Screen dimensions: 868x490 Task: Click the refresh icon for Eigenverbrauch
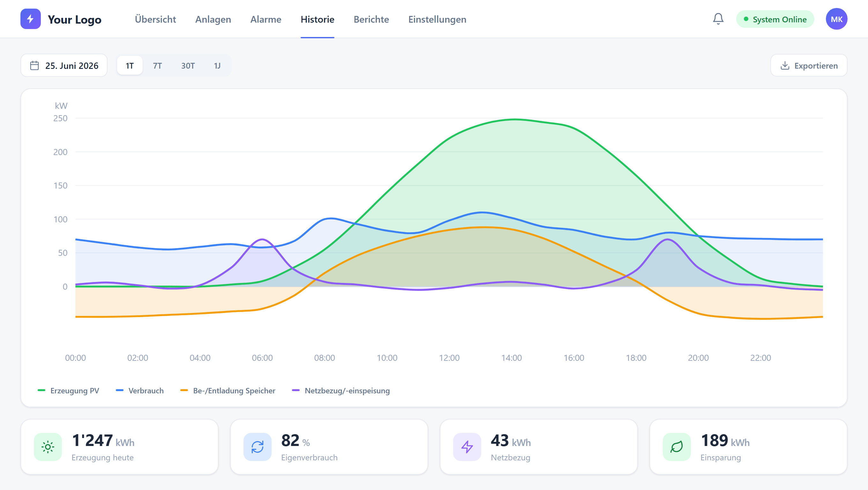258,447
